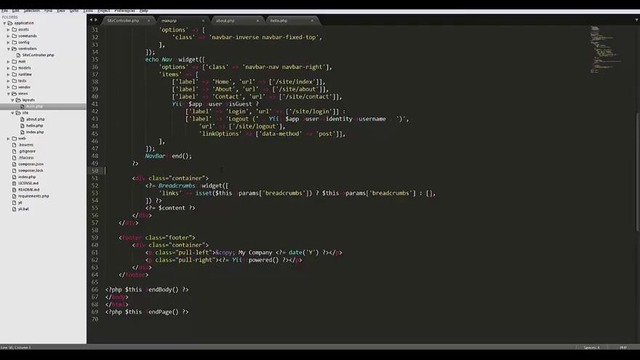Open the Selection menu
The image size is (640, 360).
(x=31, y=11)
